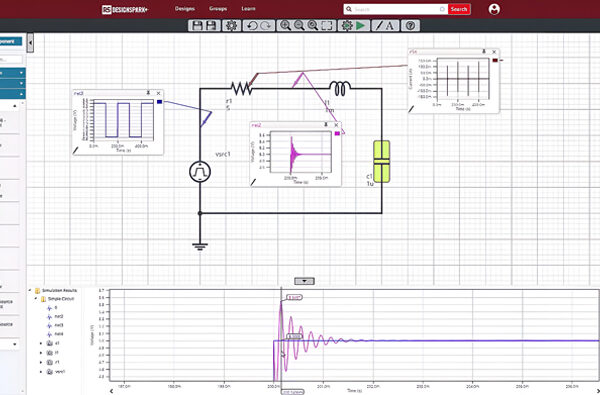Zoom out of the schematic

click(299, 26)
